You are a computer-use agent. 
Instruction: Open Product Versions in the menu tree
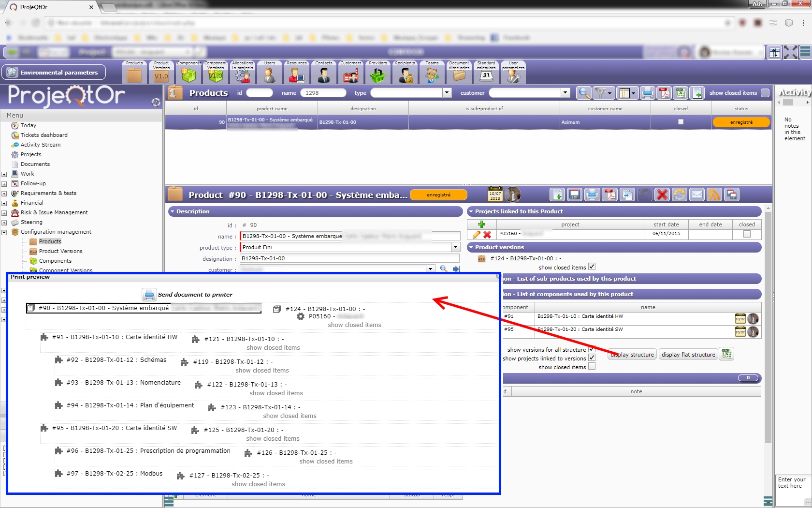pyautogui.click(x=60, y=251)
